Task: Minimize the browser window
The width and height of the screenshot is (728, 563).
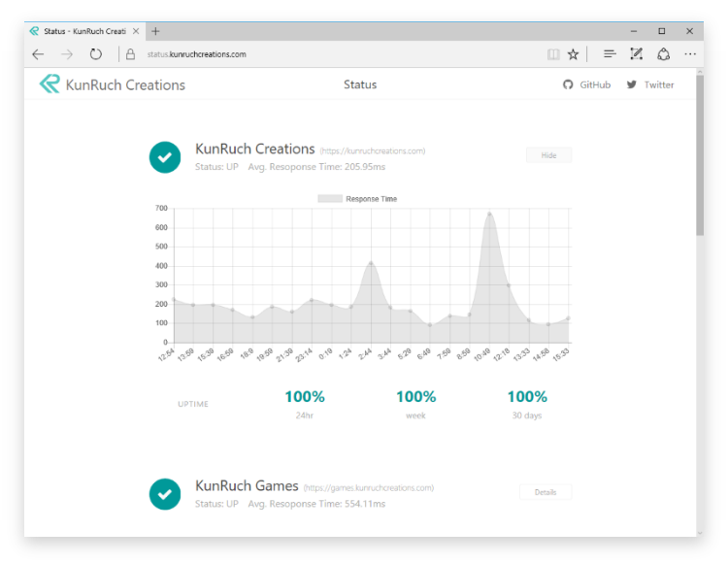Action: (x=634, y=31)
